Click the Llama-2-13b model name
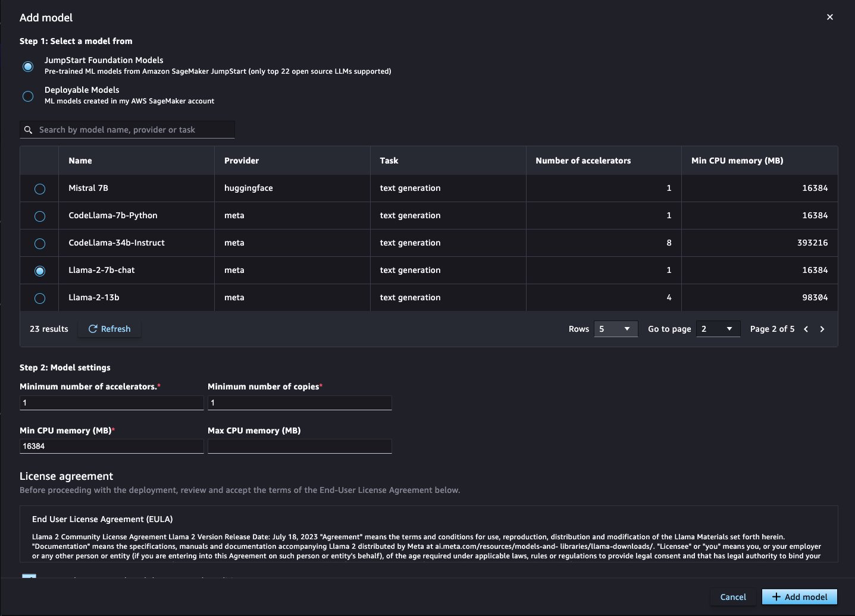 [x=94, y=297]
